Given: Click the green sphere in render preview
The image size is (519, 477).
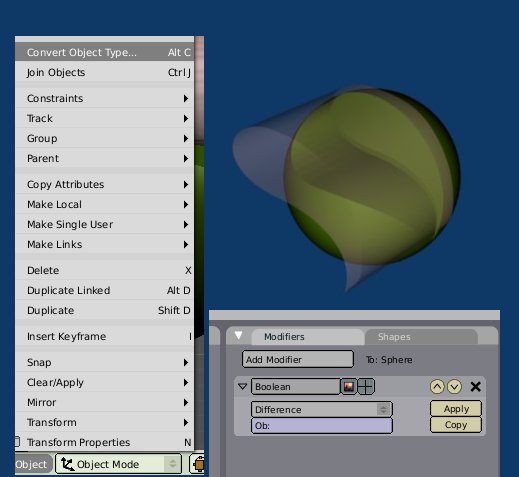Looking at the screenshot, I should click(x=372, y=177).
